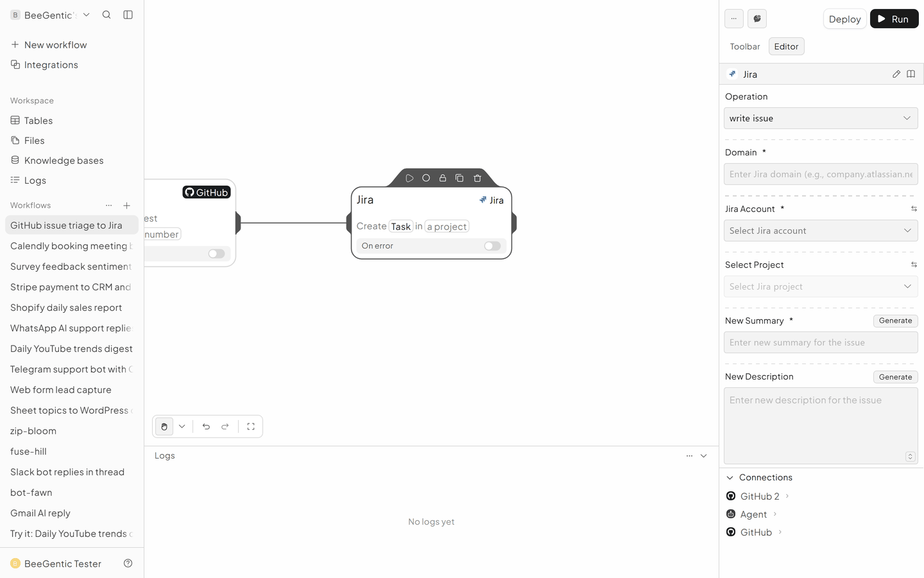Open Logs panel more options
This screenshot has height=578, width=924.
(689, 456)
